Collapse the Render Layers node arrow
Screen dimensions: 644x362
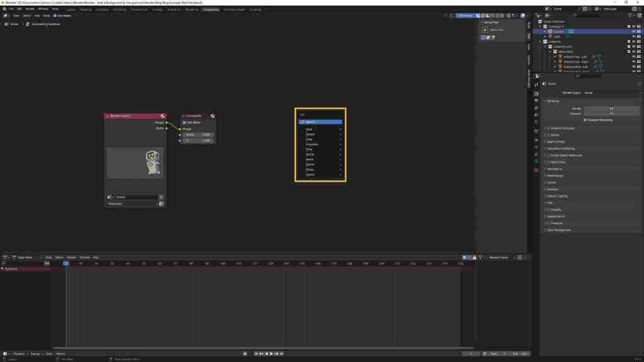pyautogui.click(x=108, y=116)
